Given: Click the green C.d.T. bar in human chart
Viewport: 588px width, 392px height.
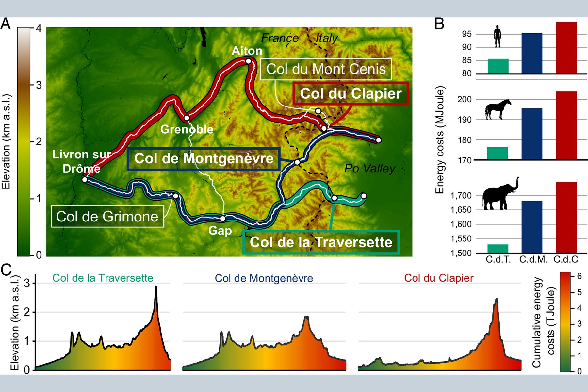Looking at the screenshot, I should coord(498,66).
